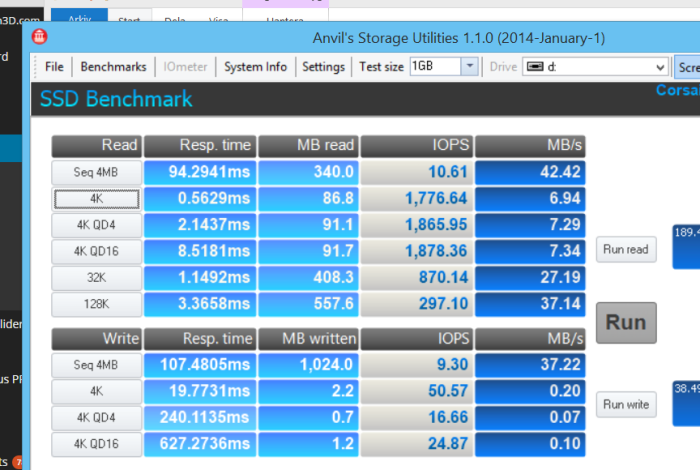
Task: Select the 32K read test button
Action: pyautogui.click(x=97, y=278)
